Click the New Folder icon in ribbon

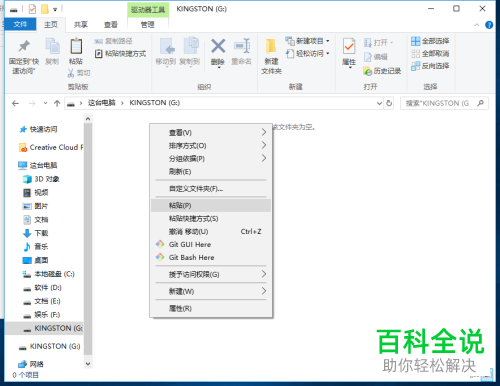pyautogui.click(x=271, y=46)
